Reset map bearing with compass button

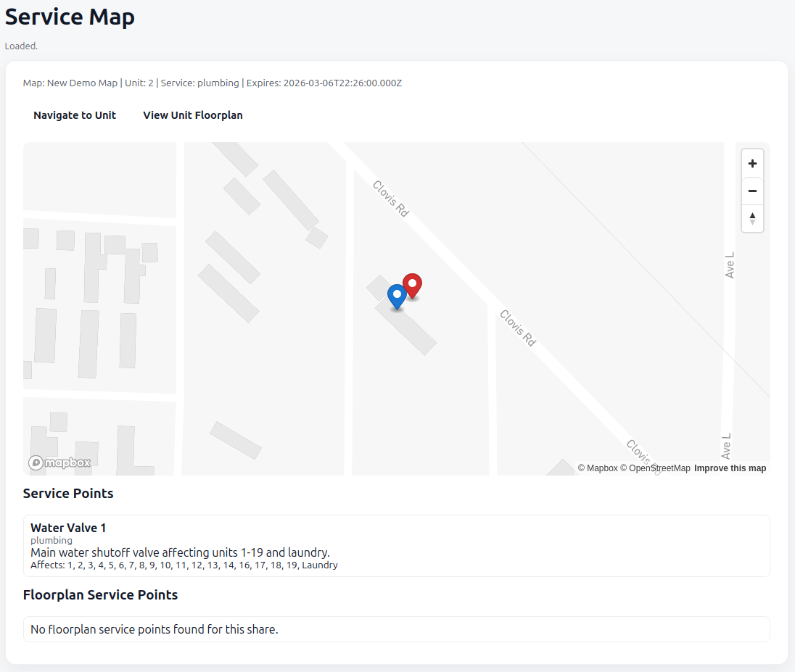pyautogui.click(x=752, y=218)
